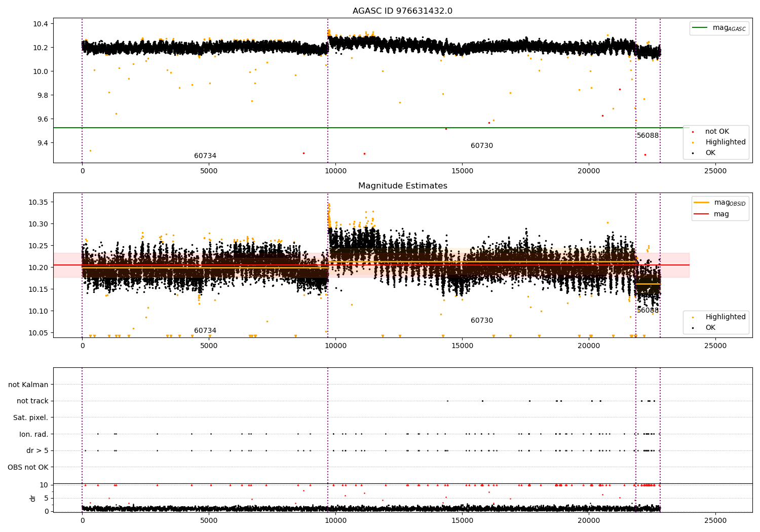The width and height of the screenshot is (760, 532).
Task: Click the "Sat. pixel." row label
Action: pyautogui.click(x=31, y=417)
